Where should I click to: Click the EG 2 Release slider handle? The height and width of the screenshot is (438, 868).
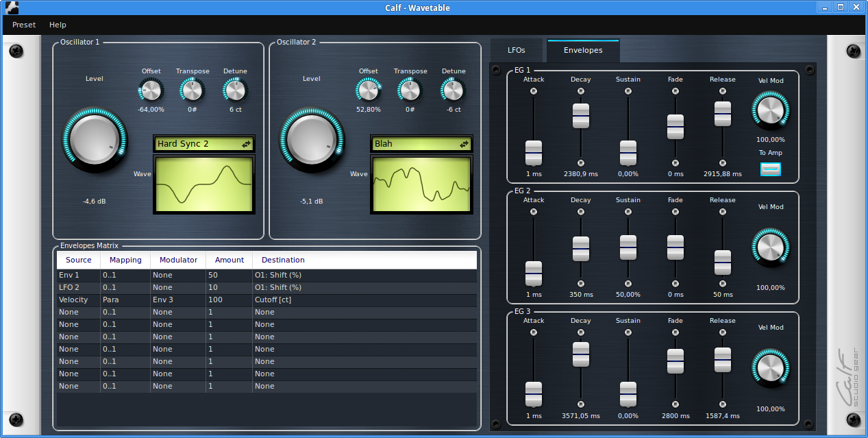coord(723,263)
